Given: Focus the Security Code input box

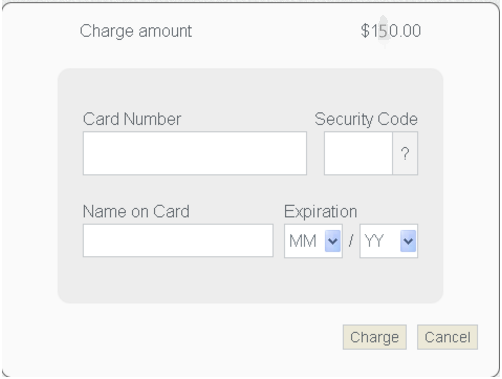Looking at the screenshot, I should tap(358, 153).
